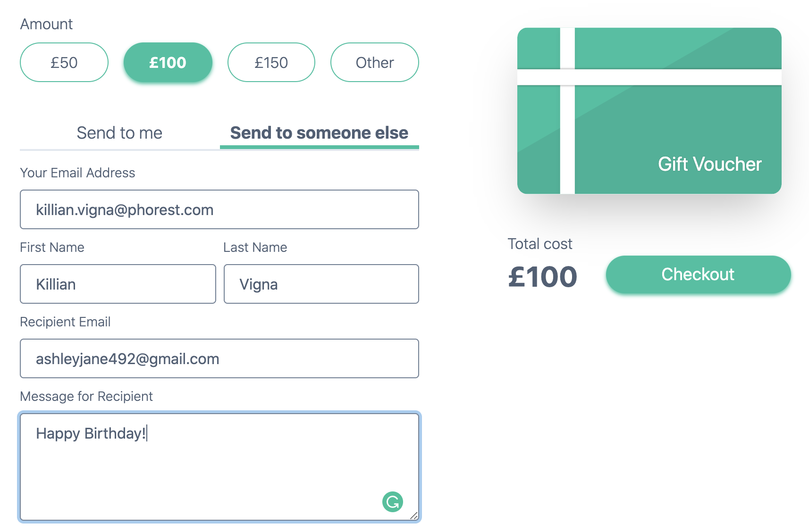Click inside the Message for Recipient textarea
Screen dimensions: 809x532
click(x=219, y=467)
